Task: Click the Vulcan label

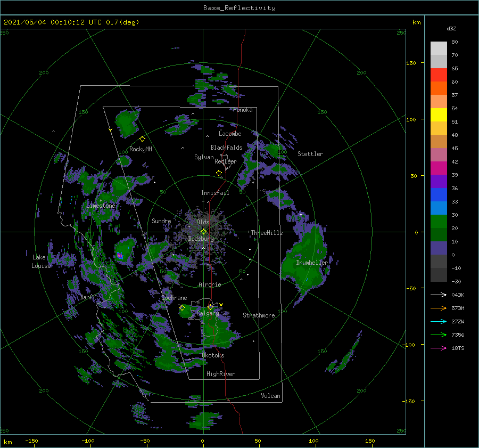Action: 271,396
